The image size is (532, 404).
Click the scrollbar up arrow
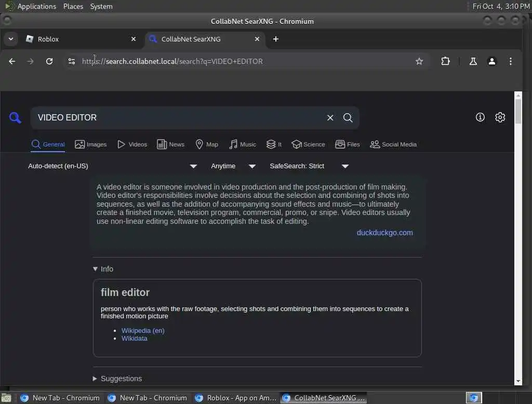[518, 96]
